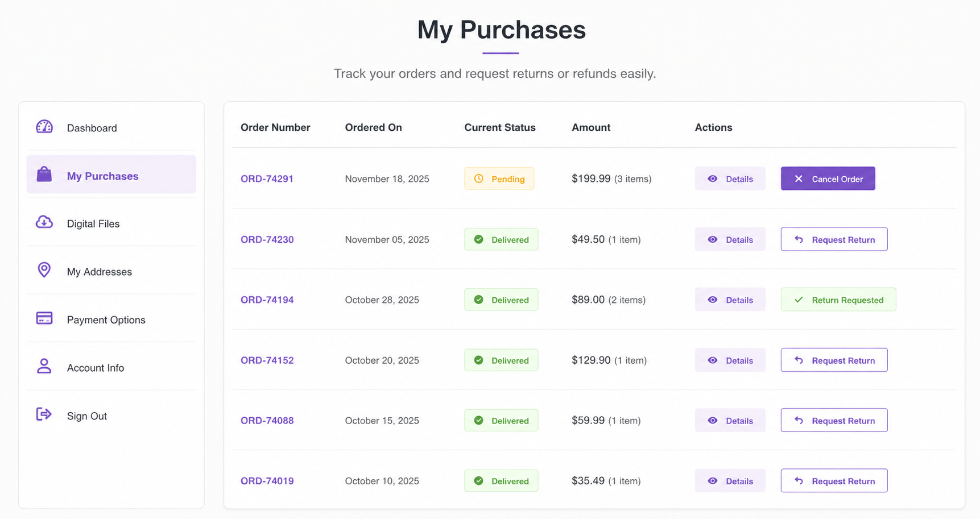Click green check icon for ORD-74152 status
The width and height of the screenshot is (980, 519).
tap(479, 360)
